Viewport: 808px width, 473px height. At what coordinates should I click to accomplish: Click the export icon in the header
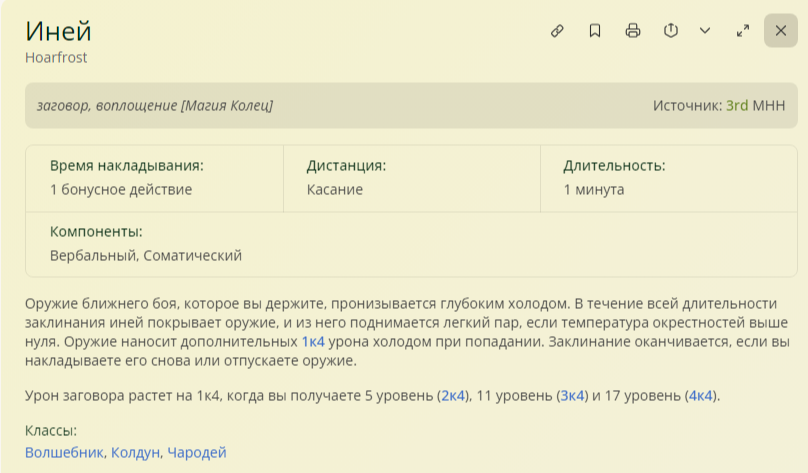point(671,31)
